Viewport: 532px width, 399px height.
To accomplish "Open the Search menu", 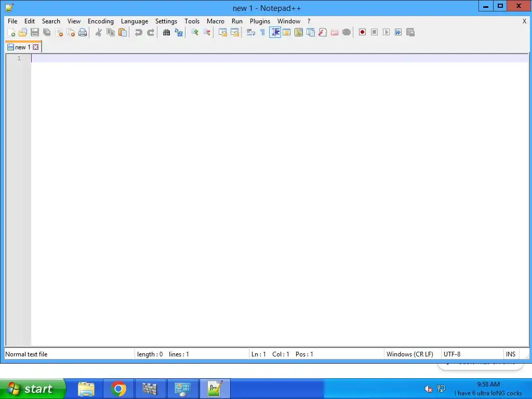I will 51,21.
